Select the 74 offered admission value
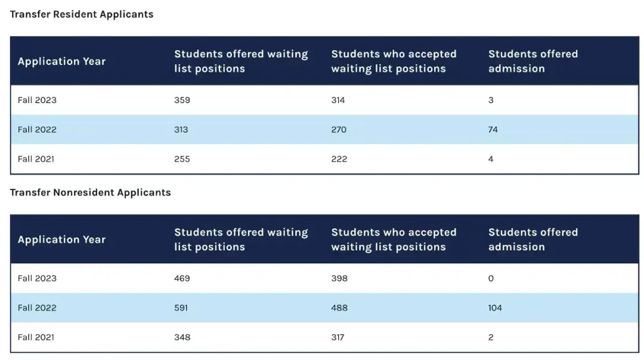 [x=493, y=129]
